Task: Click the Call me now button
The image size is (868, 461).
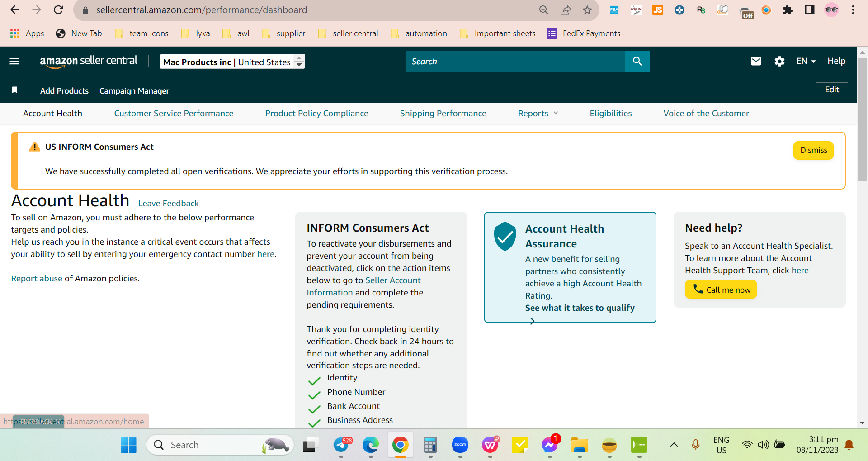Action: (721, 290)
